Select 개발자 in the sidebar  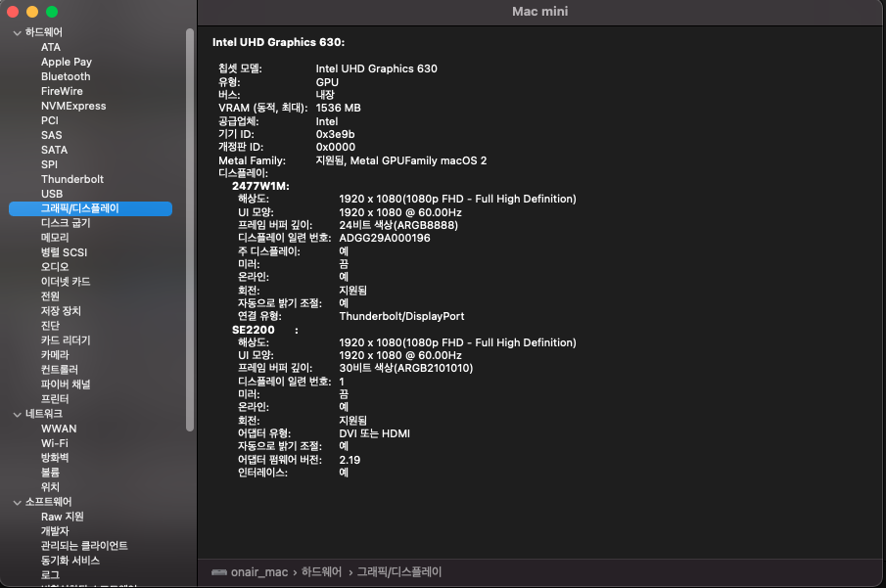[x=55, y=531]
